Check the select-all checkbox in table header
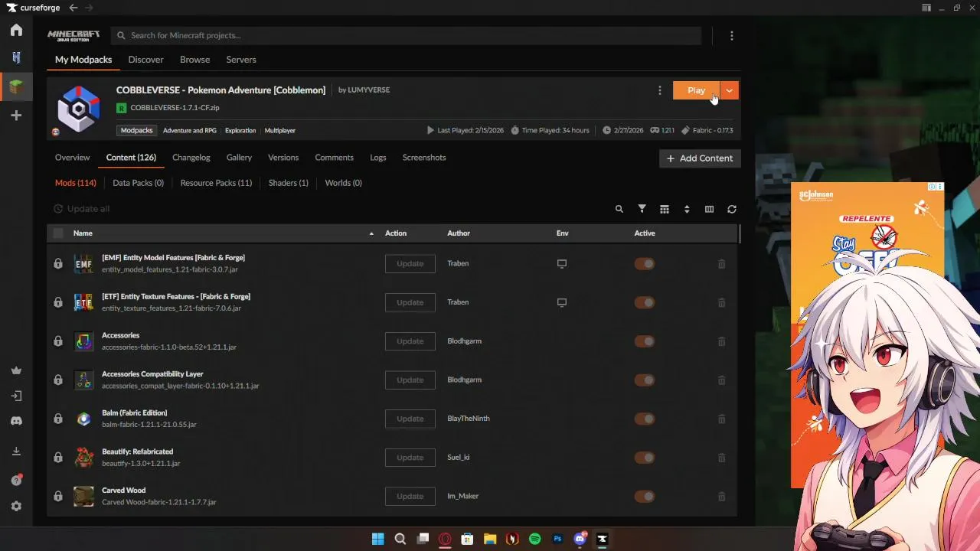Screen dimensions: 980x551 click(x=58, y=233)
